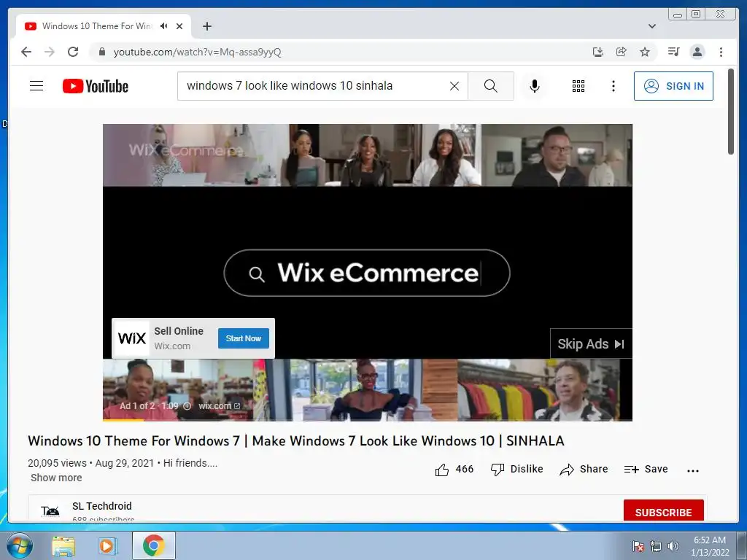Open the YouTube hamburger guide menu
Screen dimensions: 747x560
[36, 86]
